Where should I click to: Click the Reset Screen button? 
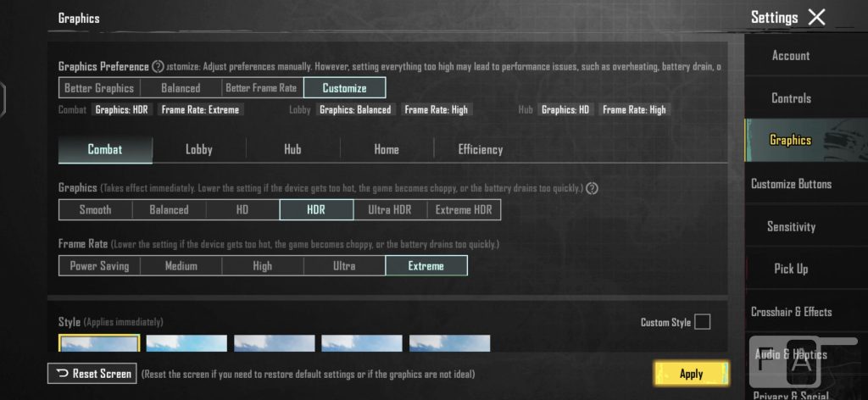tap(92, 374)
